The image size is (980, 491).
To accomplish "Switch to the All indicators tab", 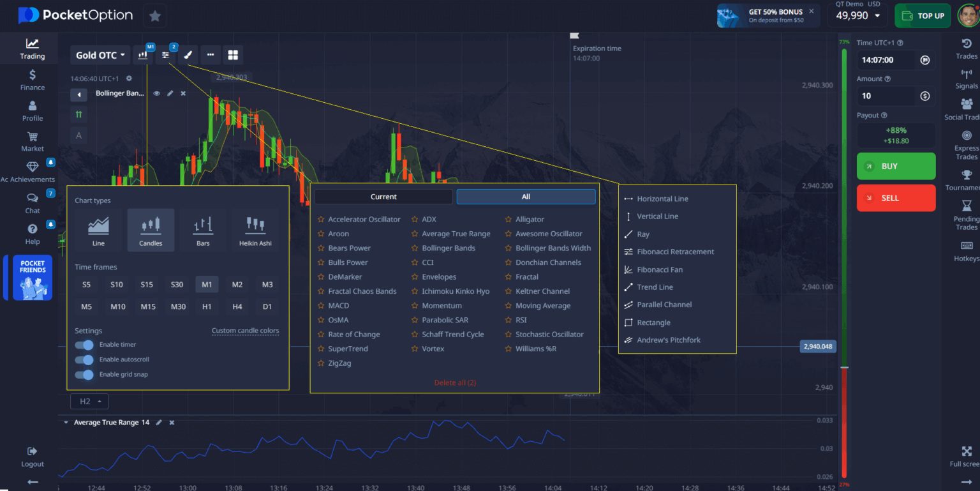I will pyautogui.click(x=525, y=197).
